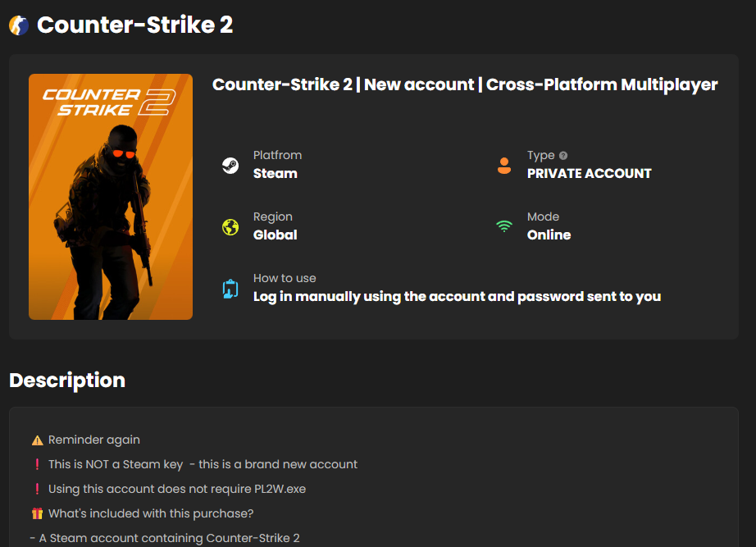The image size is (756, 547).
Task: Click the gift icon in the description
Action: pyautogui.click(x=37, y=513)
